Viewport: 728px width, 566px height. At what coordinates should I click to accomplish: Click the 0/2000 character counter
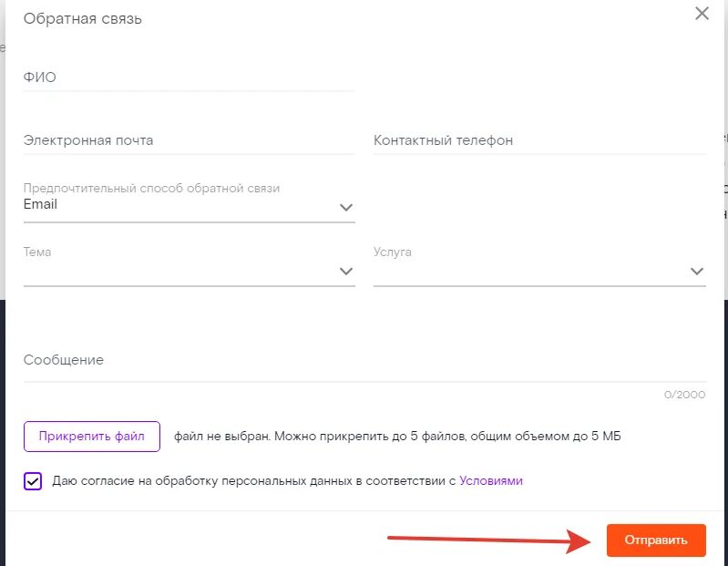click(x=684, y=395)
